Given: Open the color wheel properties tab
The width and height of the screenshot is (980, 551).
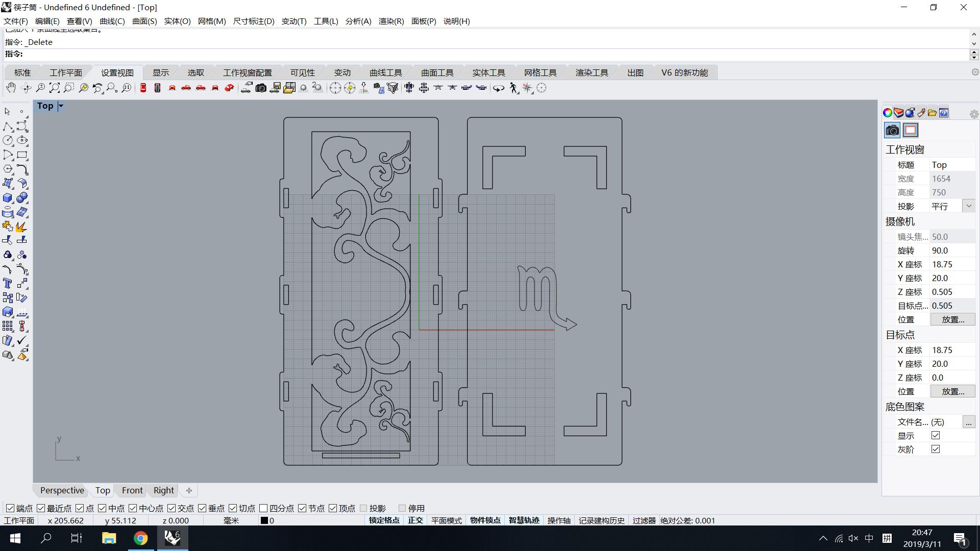Looking at the screenshot, I should [887, 113].
